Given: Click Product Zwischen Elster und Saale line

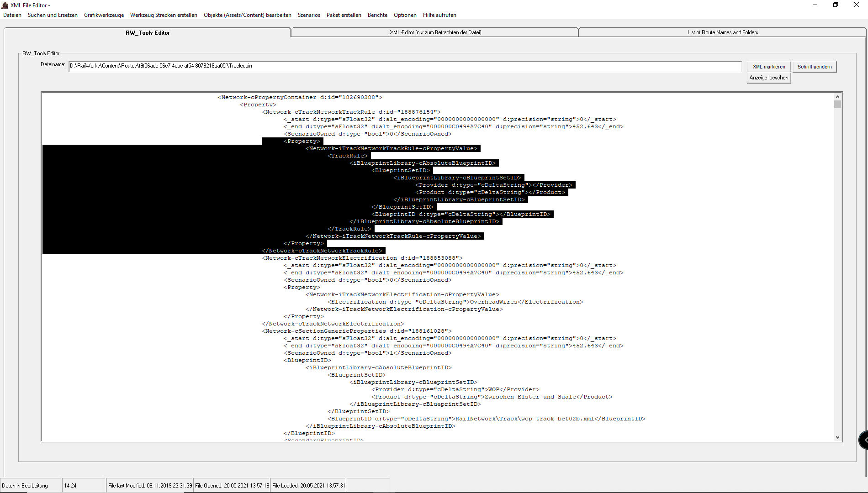Looking at the screenshot, I should 492,397.
